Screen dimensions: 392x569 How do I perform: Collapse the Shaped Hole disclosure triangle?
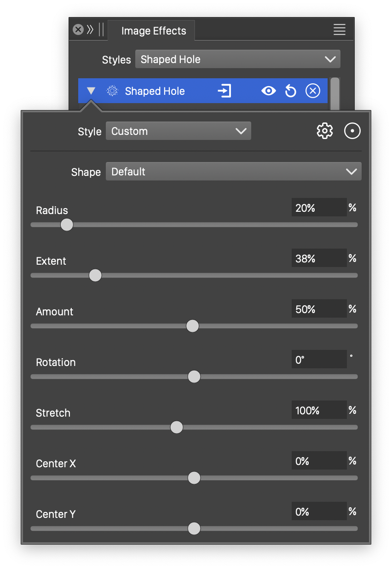[91, 91]
